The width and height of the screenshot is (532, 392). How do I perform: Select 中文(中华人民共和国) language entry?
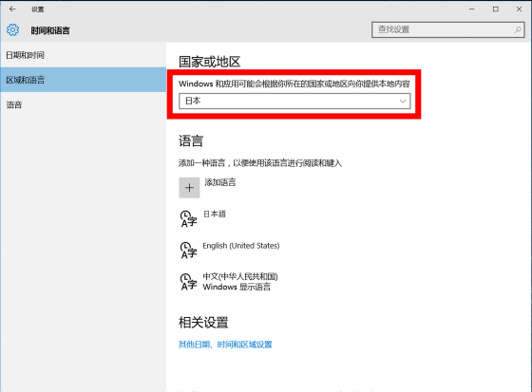(240, 277)
